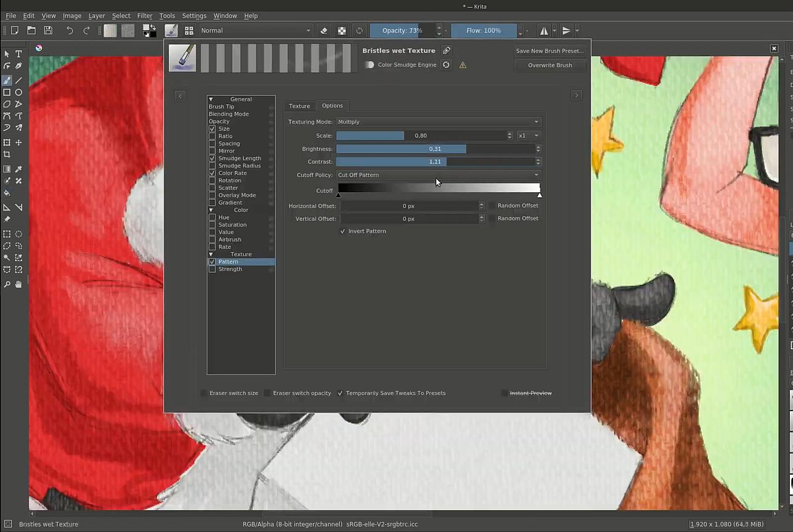Open the Cutoff Policy dropdown
This screenshot has height=532, width=793.
click(x=438, y=175)
